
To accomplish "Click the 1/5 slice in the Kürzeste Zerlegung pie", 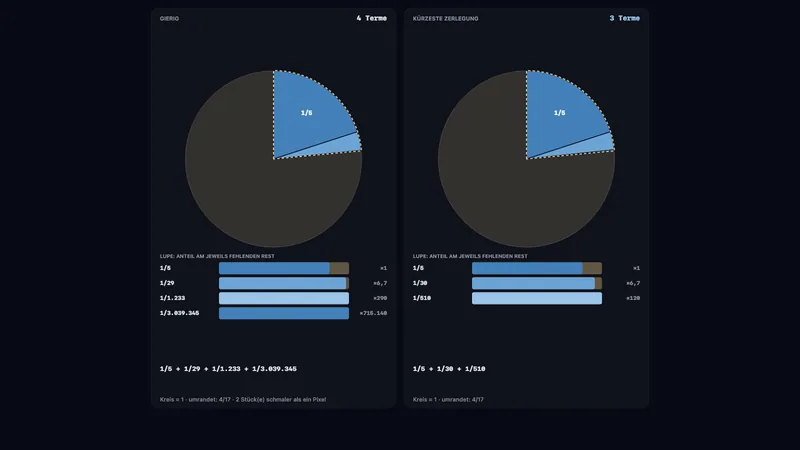I will coord(559,112).
